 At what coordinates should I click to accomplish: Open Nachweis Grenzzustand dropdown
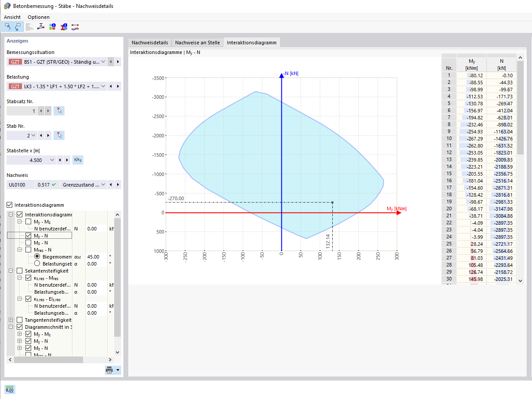[103, 185]
